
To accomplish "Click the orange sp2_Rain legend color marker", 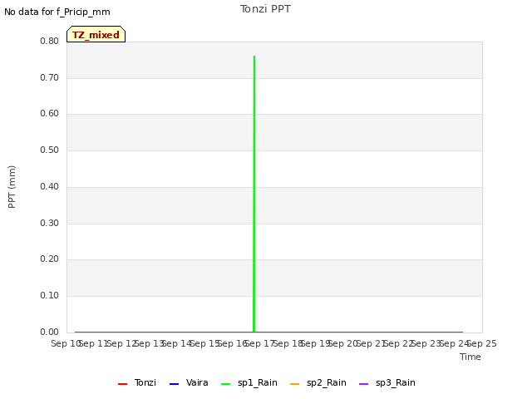I will pos(295,384).
